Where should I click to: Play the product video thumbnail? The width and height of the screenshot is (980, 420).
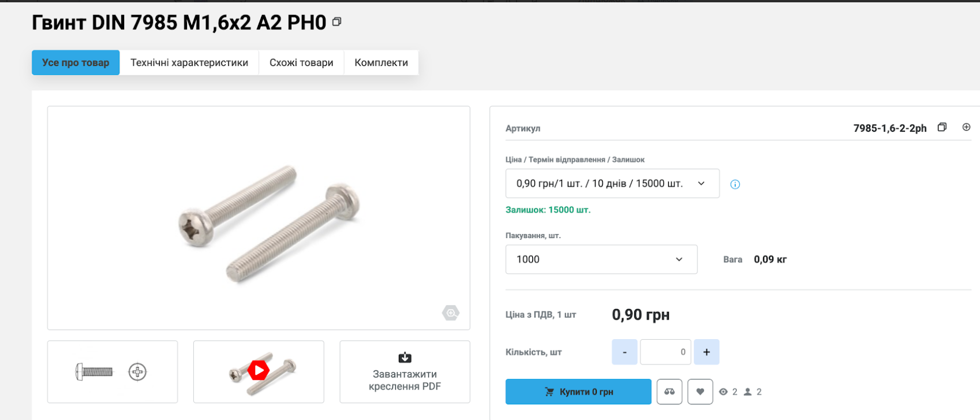click(259, 371)
